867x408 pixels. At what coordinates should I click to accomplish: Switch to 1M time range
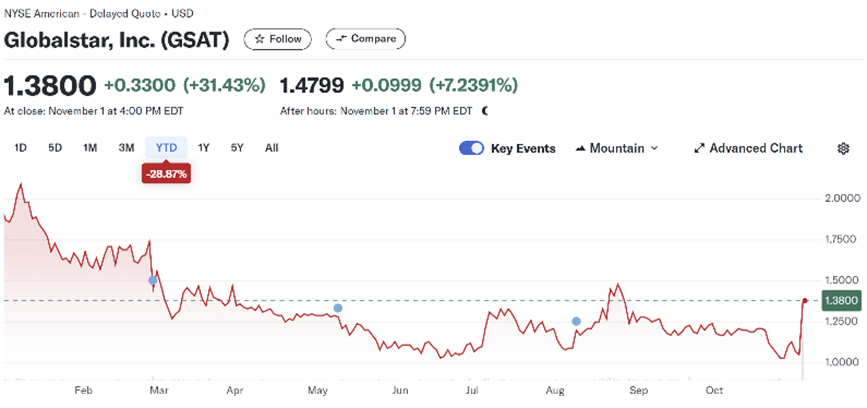tap(90, 148)
